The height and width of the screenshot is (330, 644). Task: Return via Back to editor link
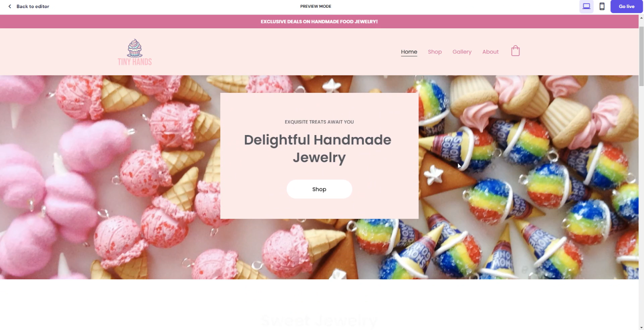pyautogui.click(x=33, y=6)
